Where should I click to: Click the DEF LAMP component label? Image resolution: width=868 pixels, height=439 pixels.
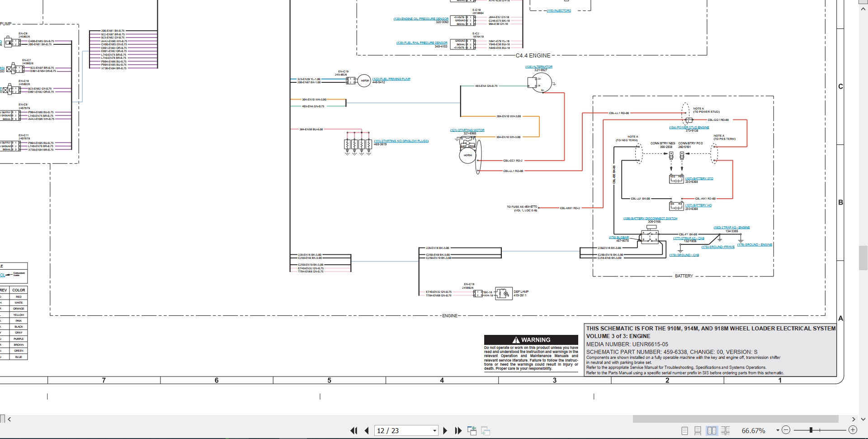pos(521,292)
